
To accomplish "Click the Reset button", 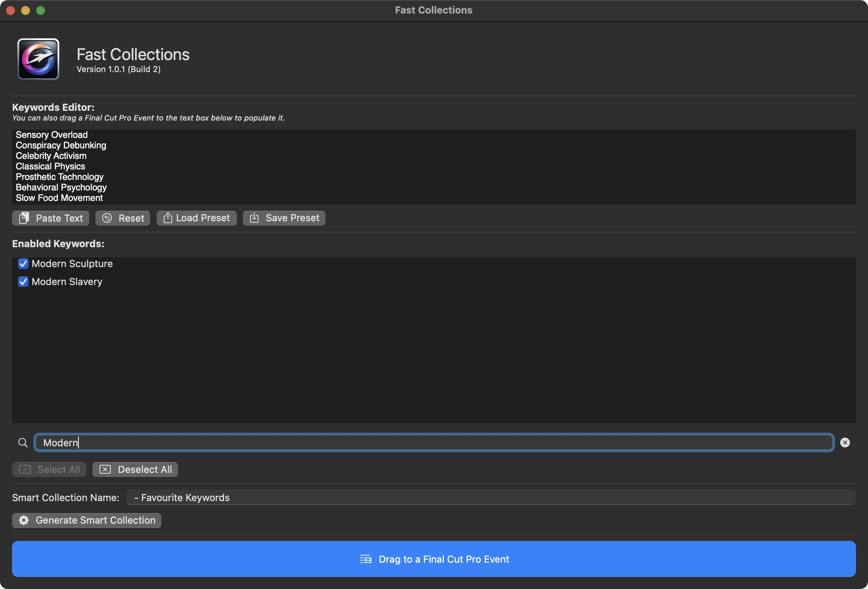I will tap(123, 218).
